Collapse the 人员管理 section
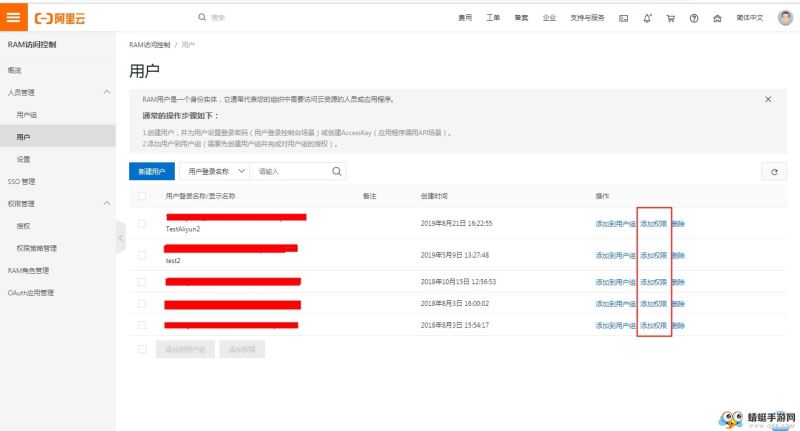Screen dimensions: 800x431 pyautogui.click(x=107, y=92)
